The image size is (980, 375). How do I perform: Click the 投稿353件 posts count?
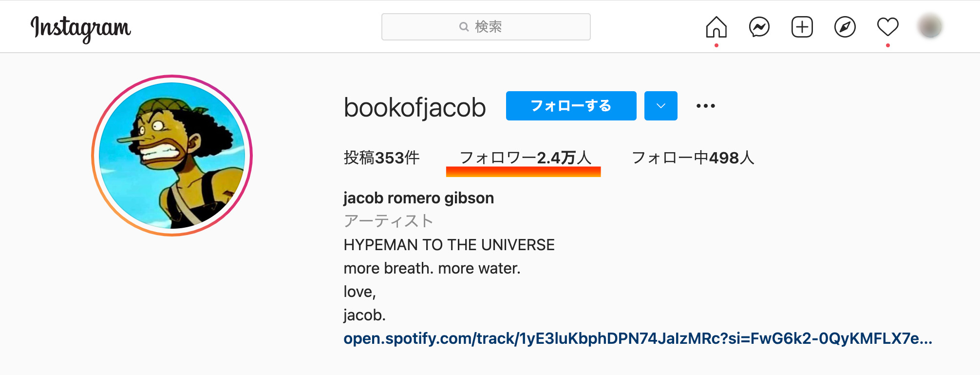(x=381, y=158)
